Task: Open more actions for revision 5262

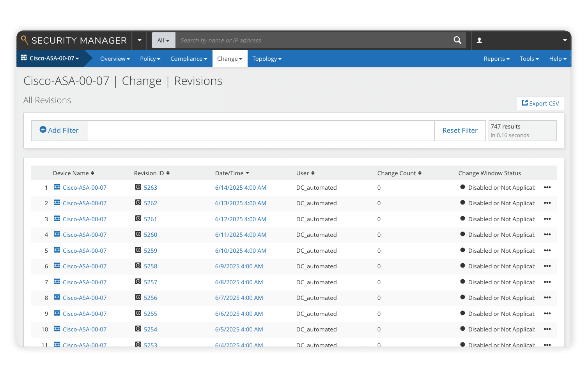Action: 547,203
